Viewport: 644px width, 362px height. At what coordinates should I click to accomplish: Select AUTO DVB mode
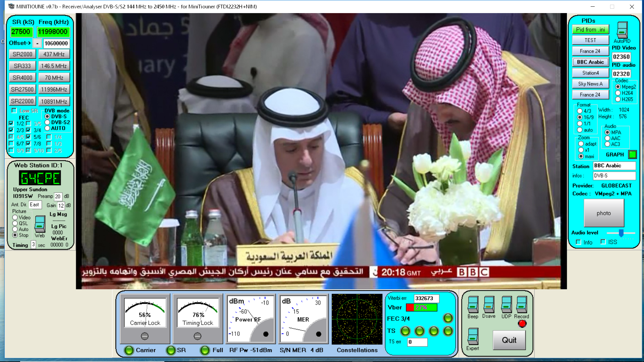pos(47,128)
